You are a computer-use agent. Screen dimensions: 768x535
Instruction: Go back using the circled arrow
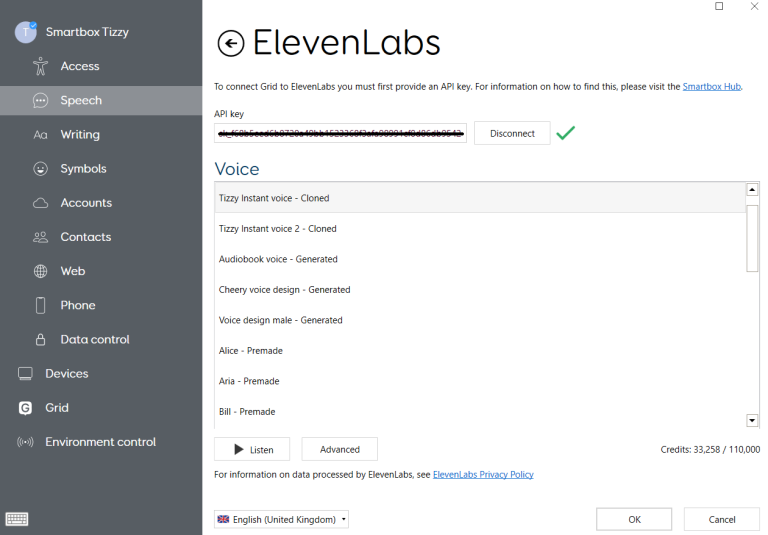[x=231, y=44]
